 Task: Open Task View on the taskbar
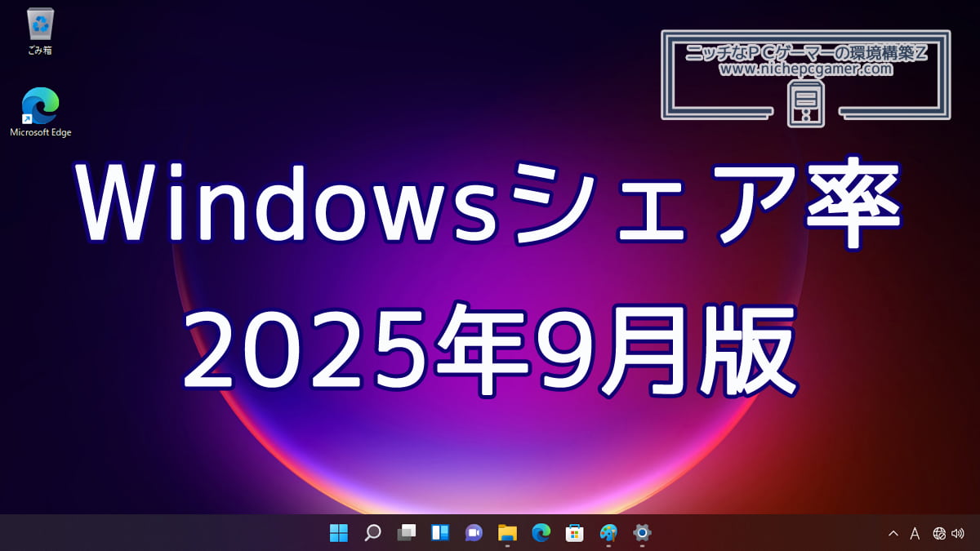(x=406, y=533)
